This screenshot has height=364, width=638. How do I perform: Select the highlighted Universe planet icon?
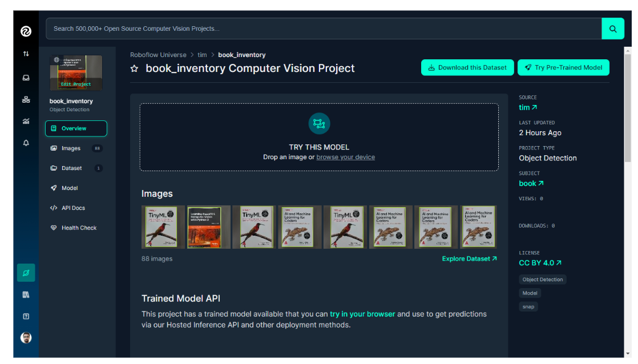point(26,273)
